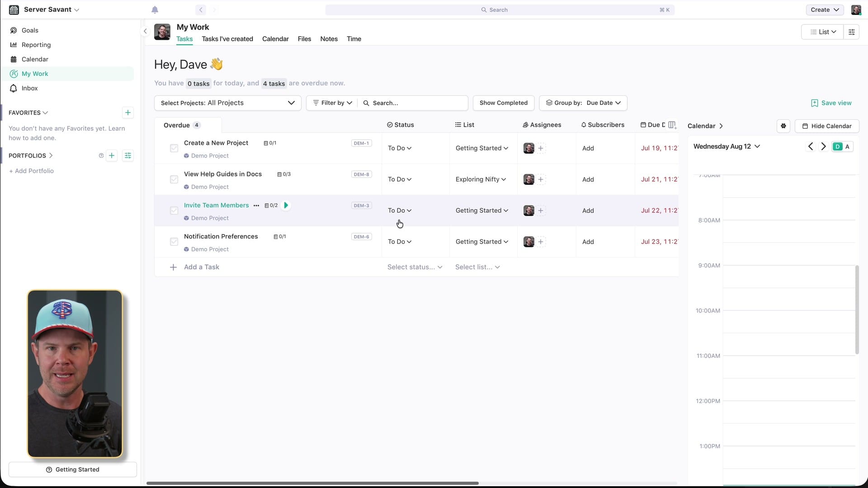Open Reporting in sidebar
The image size is (868, 488).
point(36,45)
